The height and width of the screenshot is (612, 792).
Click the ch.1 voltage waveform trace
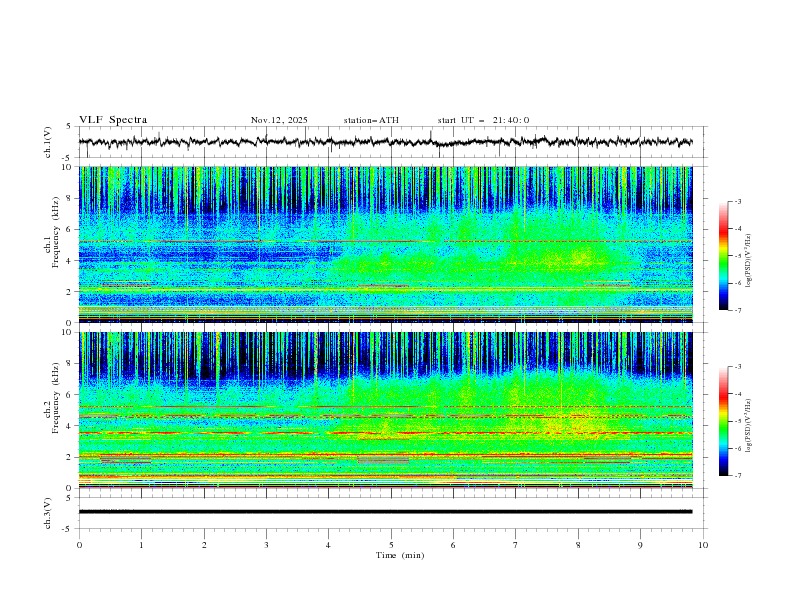(x=385, y=142)
